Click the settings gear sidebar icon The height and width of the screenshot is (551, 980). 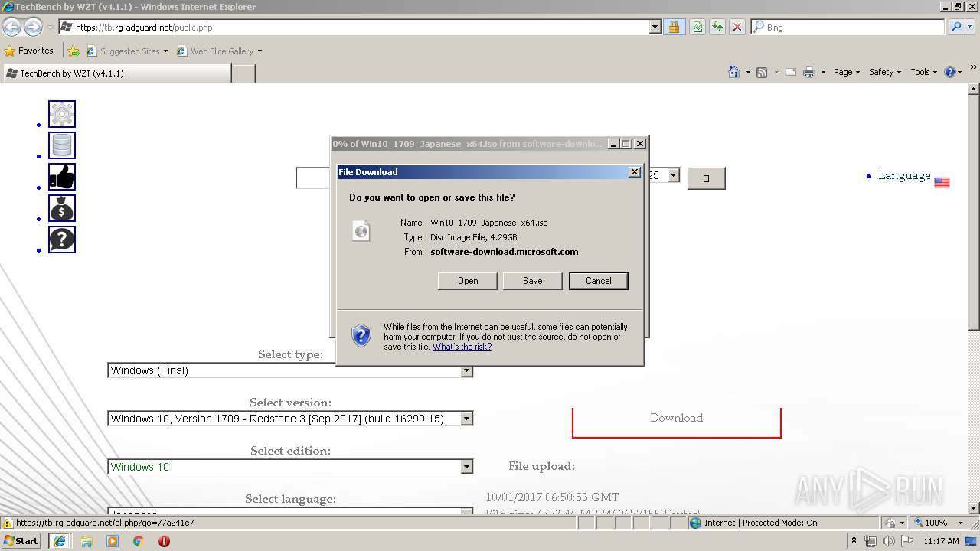[x=62, y=114]
